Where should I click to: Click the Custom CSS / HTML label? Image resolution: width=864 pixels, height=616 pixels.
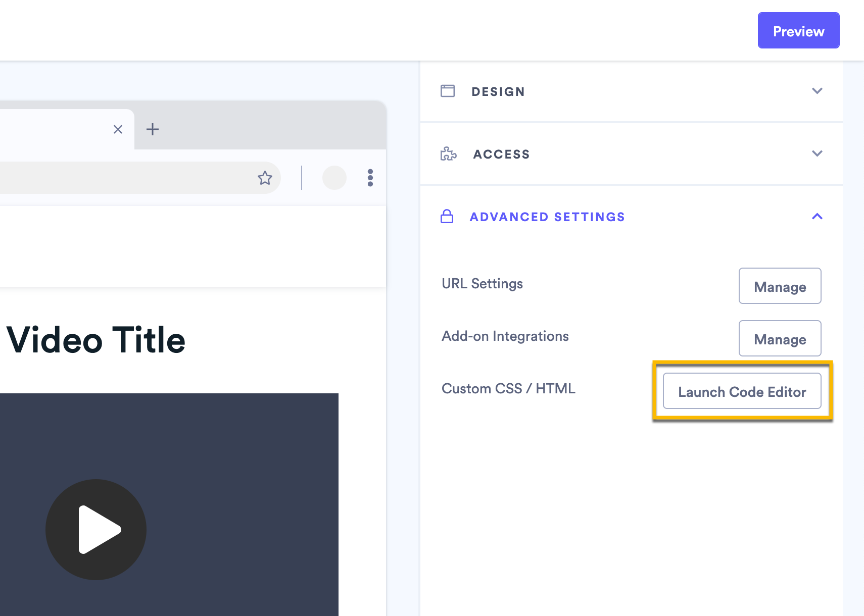[508, 388]
